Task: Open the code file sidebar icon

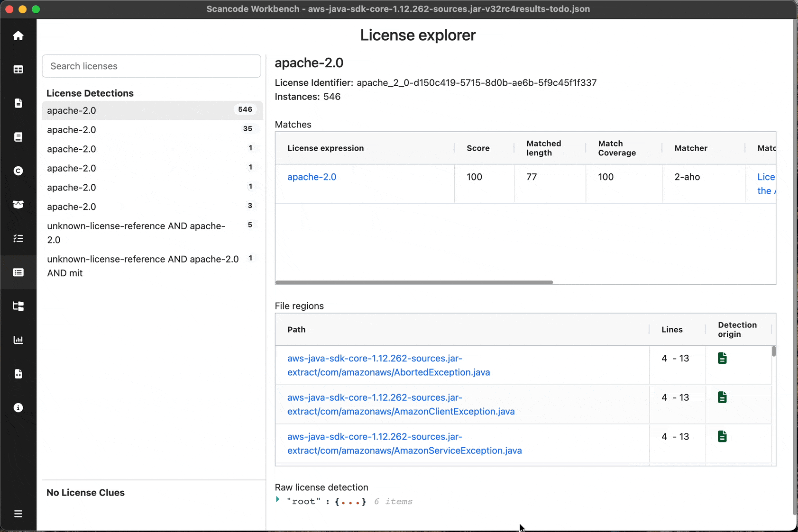Action: (x=18, y=374)
